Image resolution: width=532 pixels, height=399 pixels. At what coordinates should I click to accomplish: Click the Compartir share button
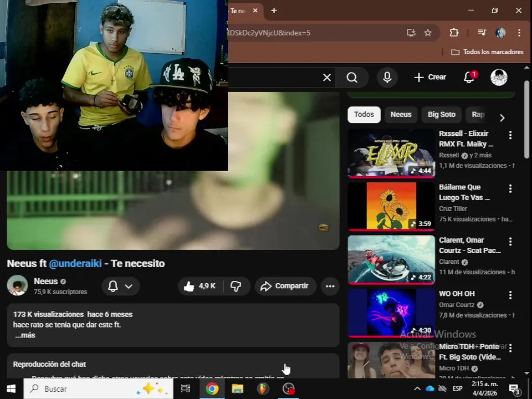tap(285, 287)
